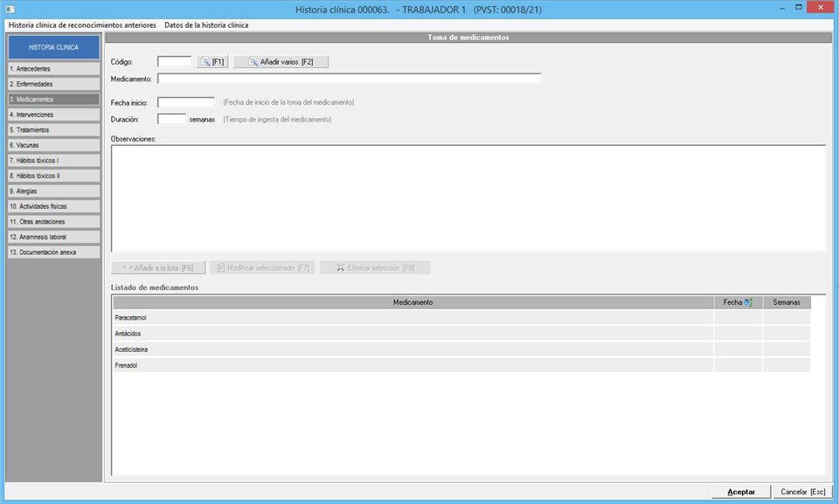839x504 pixels.
Task: Select the Paracetamol row
Action: point(461,318)
